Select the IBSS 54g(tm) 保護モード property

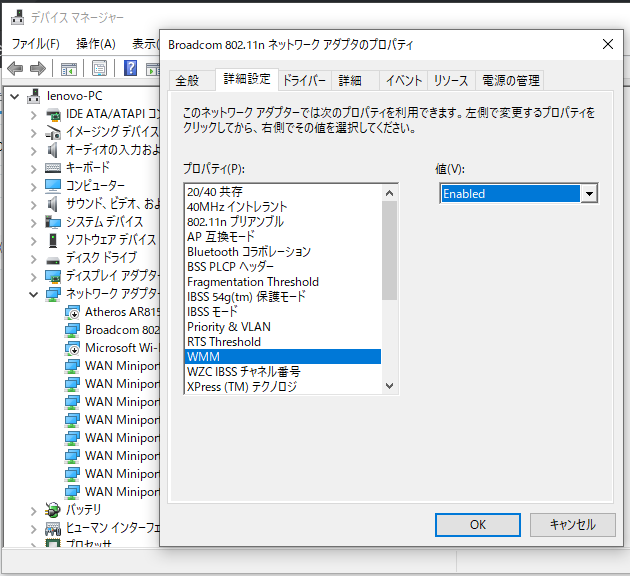click(x=283, y=297)
